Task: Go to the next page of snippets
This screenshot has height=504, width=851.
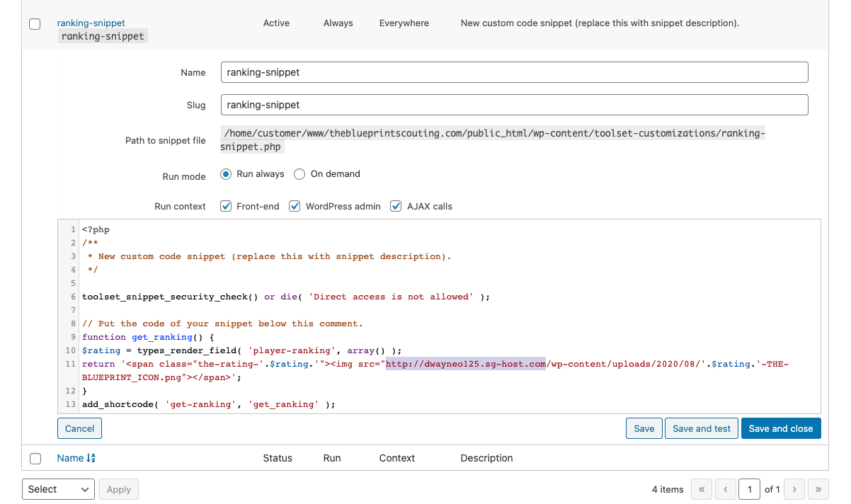Action: (794, 489)
